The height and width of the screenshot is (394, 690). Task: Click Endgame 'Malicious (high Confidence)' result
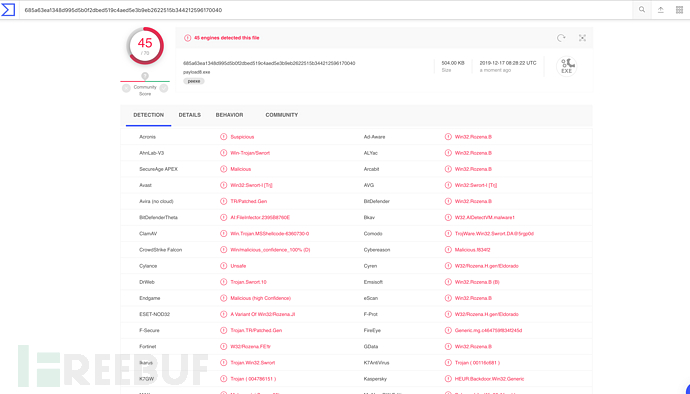point(261,298)
